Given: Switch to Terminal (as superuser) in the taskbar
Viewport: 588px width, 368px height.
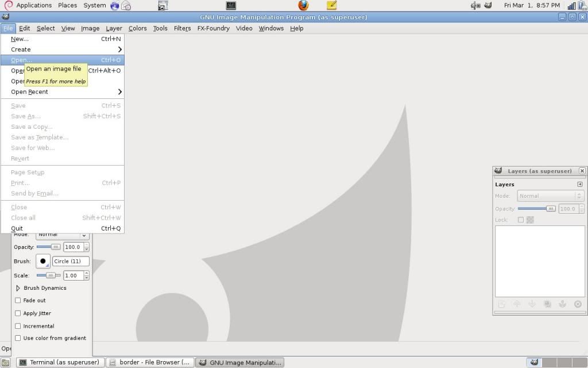Looking at the screenshot, I should coord(60,362).
